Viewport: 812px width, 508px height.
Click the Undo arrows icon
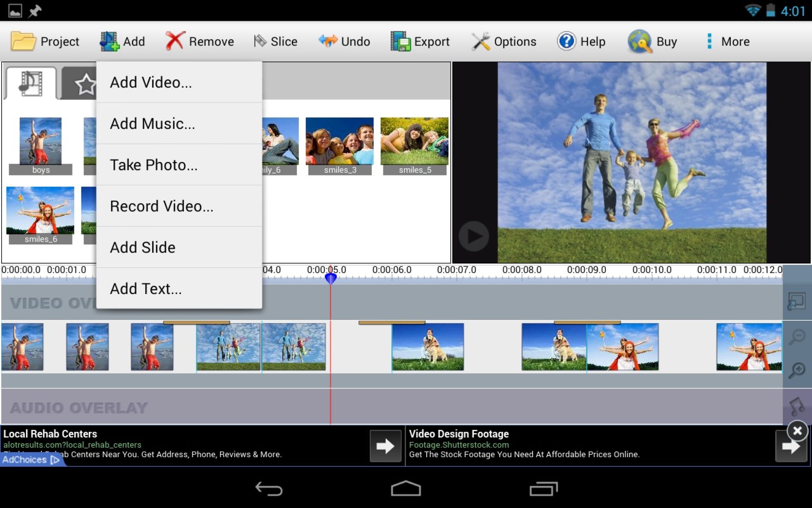[x=327, y=41]
